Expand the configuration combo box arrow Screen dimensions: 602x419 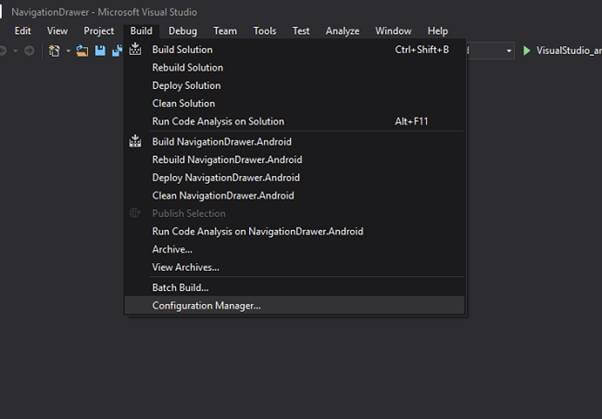[509, 51]
